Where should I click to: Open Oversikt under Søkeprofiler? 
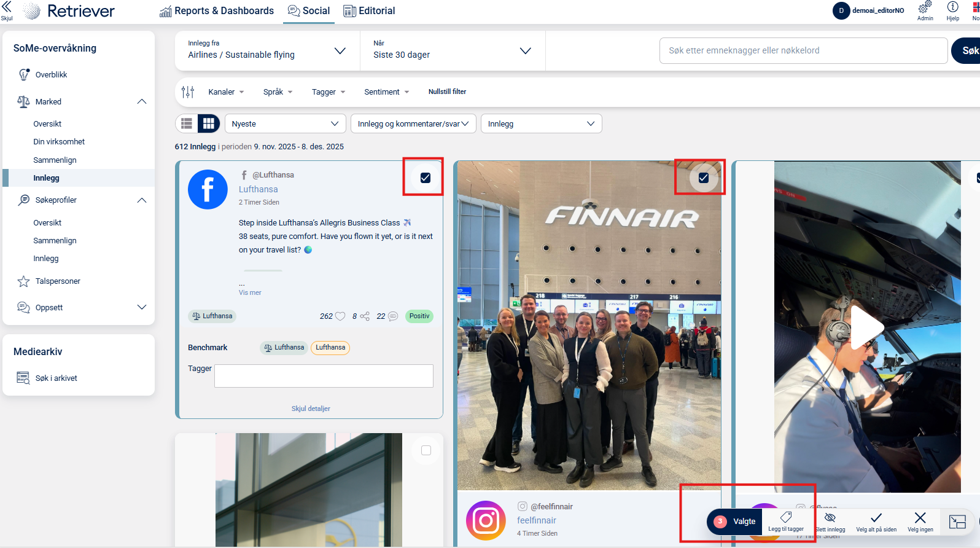tap(47, 223)
